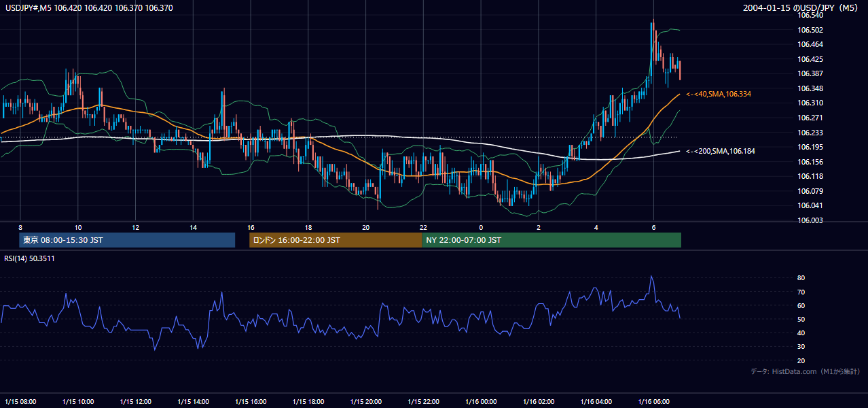Click price axis value 106.464
This screenshot has height=408, width=868.
810,44
